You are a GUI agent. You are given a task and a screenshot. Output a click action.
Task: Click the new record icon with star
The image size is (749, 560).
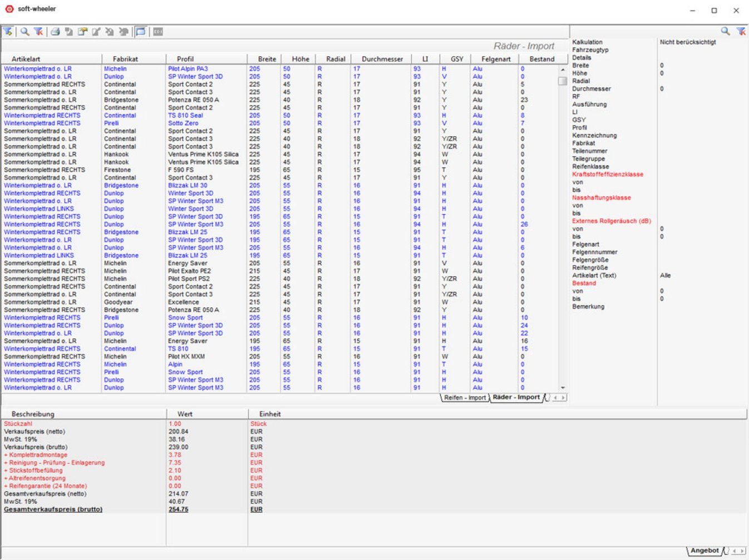pyautogui.click(x=82, y=32)
